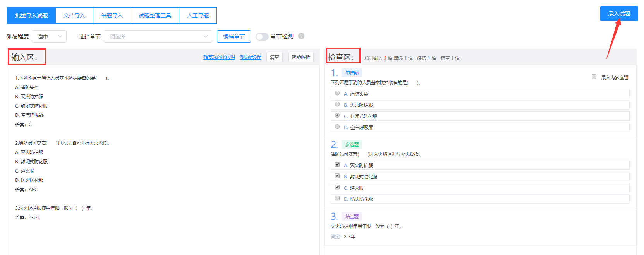
Task: Click question 3 answer 2-3年 in check area
Action: click(x=350, y=237)
